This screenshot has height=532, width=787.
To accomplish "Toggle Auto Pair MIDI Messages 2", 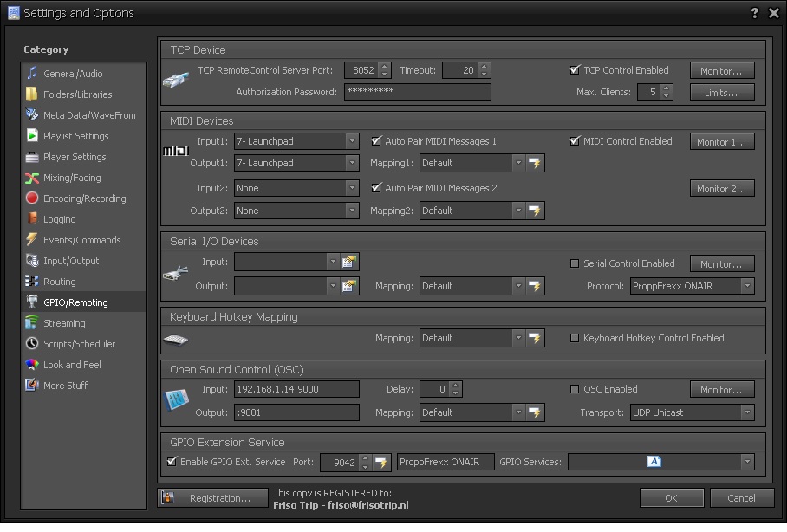I will click(376, 188).
